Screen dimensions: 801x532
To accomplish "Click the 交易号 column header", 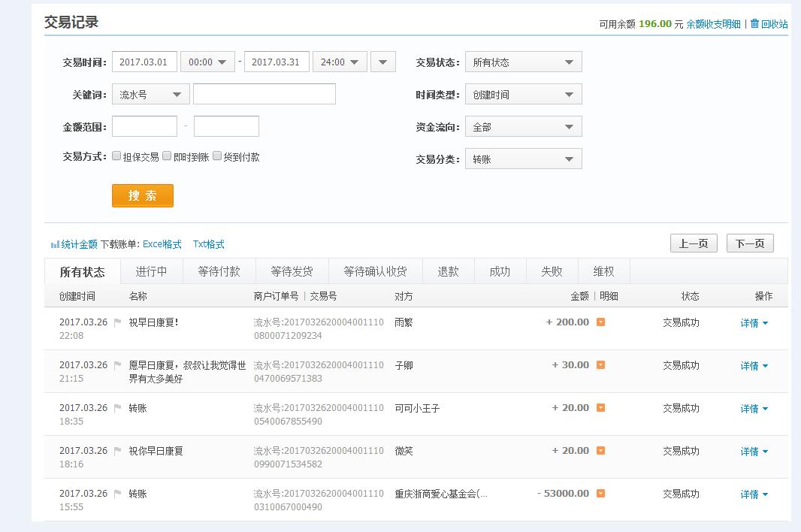I will point(323,296).
